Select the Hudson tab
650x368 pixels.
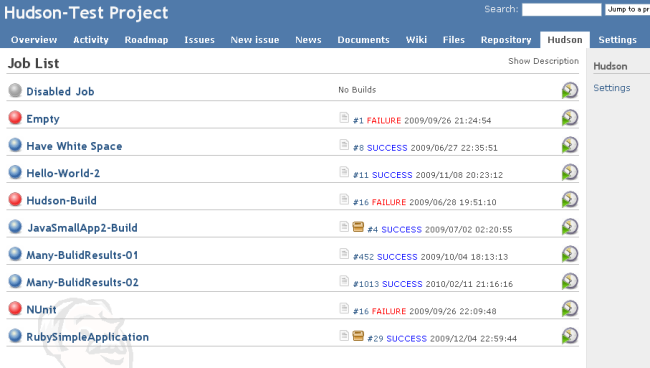pyautogui.click(x=565, y=40)
